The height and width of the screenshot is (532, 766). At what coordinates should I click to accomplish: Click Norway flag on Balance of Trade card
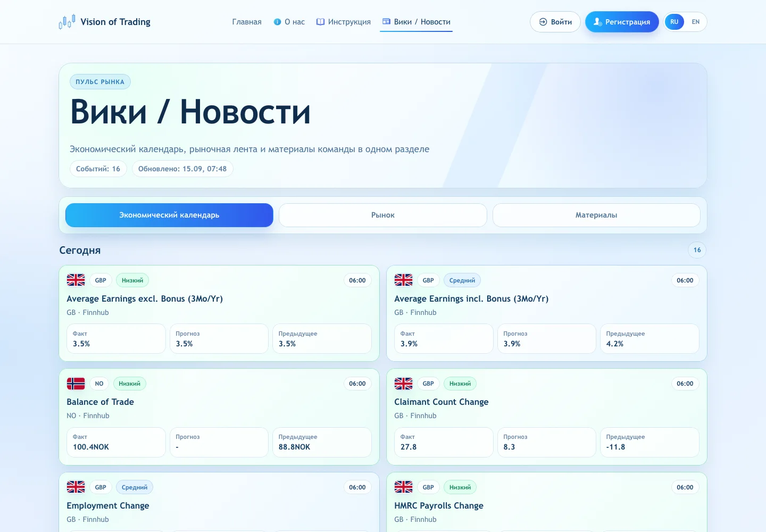[76, 383]
